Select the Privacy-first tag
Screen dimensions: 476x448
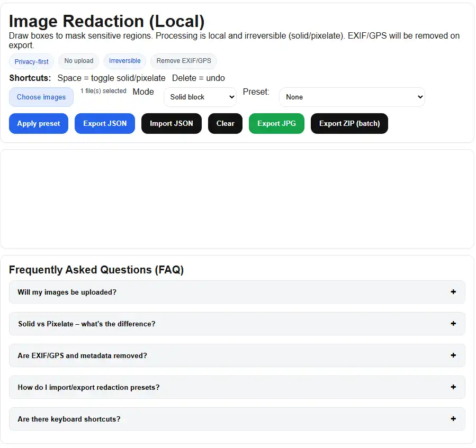click(x=32, y=61)
